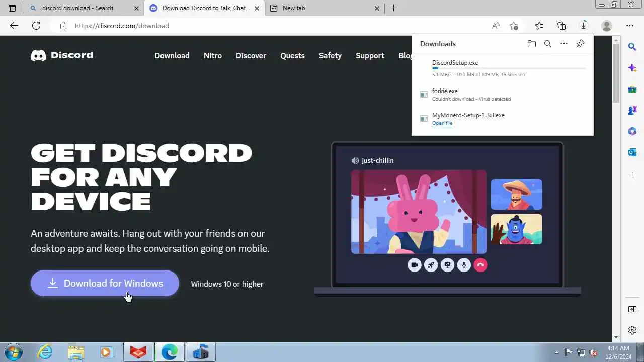Open File Explorer from the taskbar
This screenshot has width=644, height=362.
(x=76, y=352)
